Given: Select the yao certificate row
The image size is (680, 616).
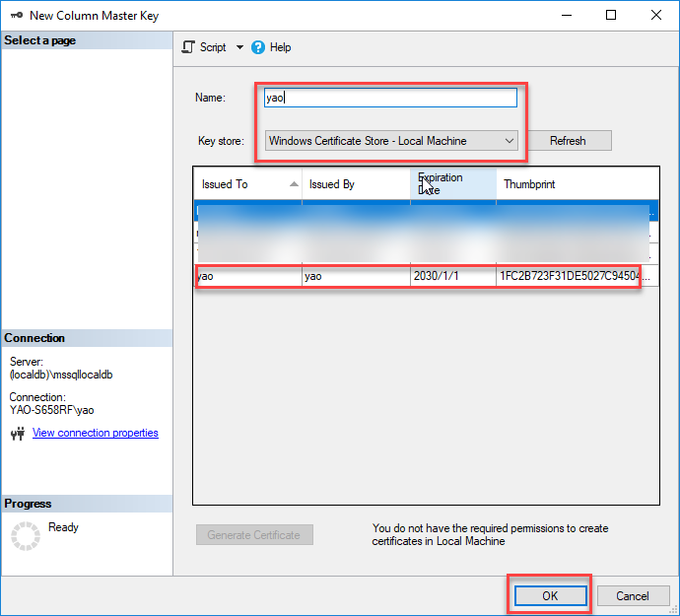Looking at the screenshot, I should pos(427,276).
